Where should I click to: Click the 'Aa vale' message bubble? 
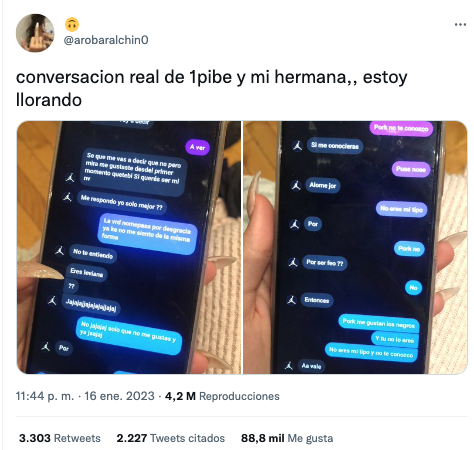coord(311,366)
